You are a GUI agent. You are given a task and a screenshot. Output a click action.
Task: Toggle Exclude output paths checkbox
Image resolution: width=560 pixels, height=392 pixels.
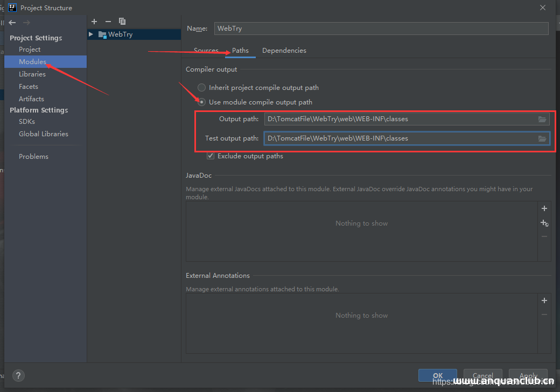pos(211,156)
